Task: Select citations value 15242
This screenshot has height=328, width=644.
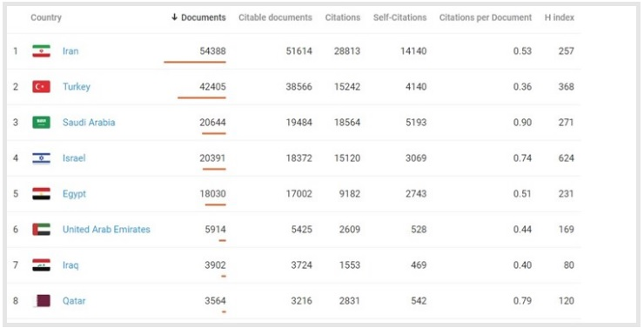Action: [347, 87]
